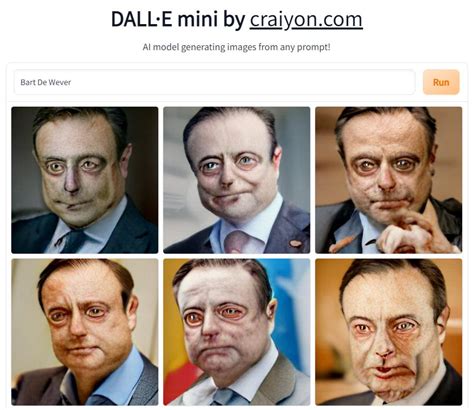Focus the prompt field containing 'Bart De Wever'
Screen dimensions: 474x410
click(214, 82)
